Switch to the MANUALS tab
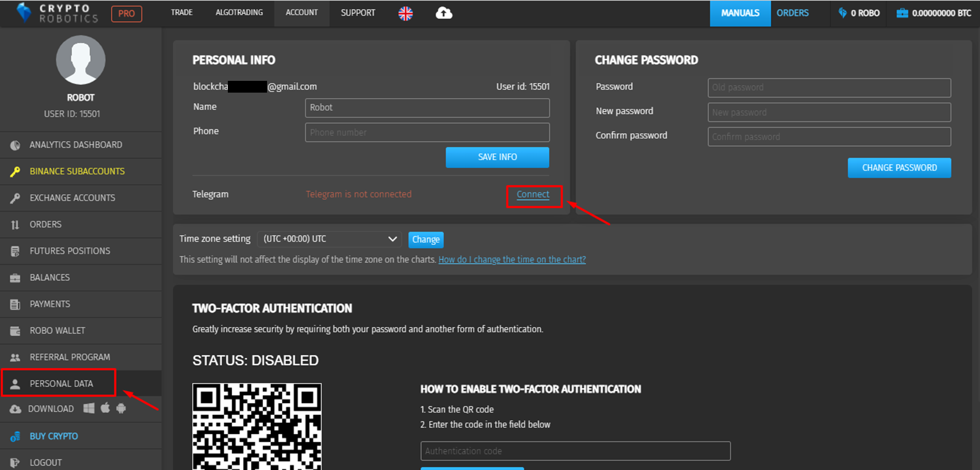 [740, 13]
